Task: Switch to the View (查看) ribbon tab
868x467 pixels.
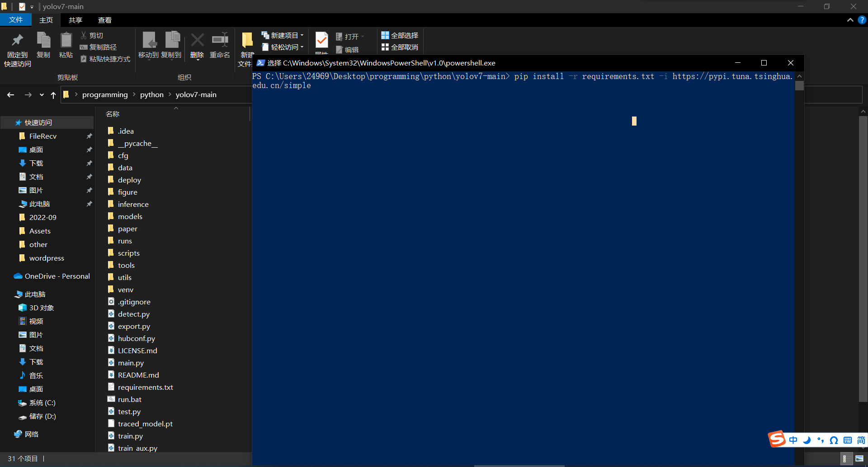Action: [x=104, y=20]
